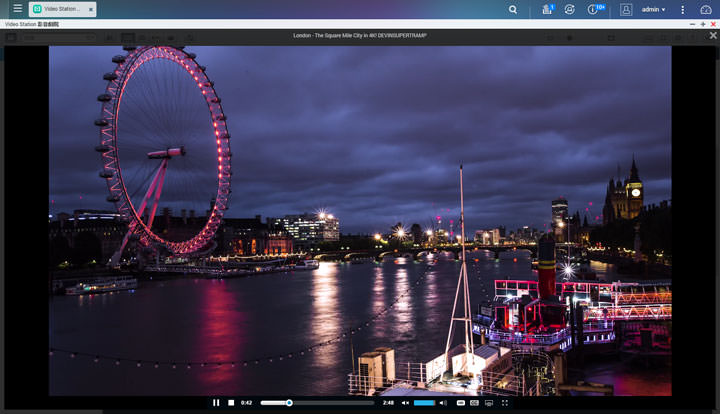Expand the admin user dropdown
This screenshot has height=414, width=720.
653,9
